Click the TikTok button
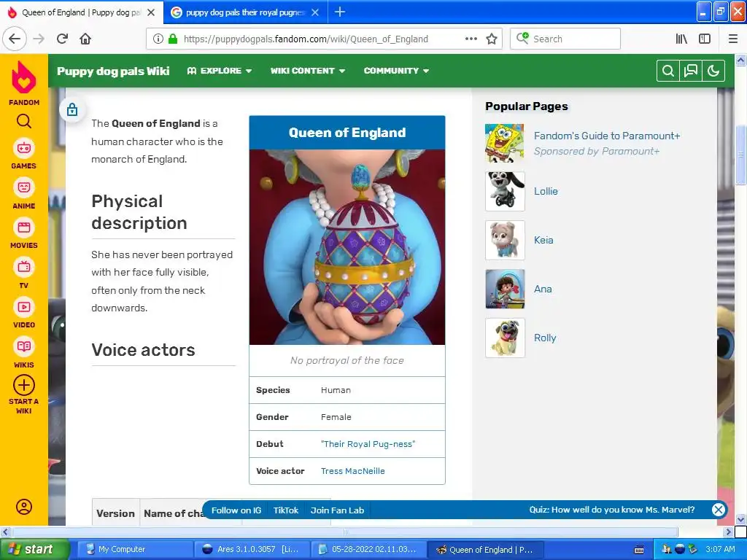This screenshot has height=560, width=747. click(286, 510)
